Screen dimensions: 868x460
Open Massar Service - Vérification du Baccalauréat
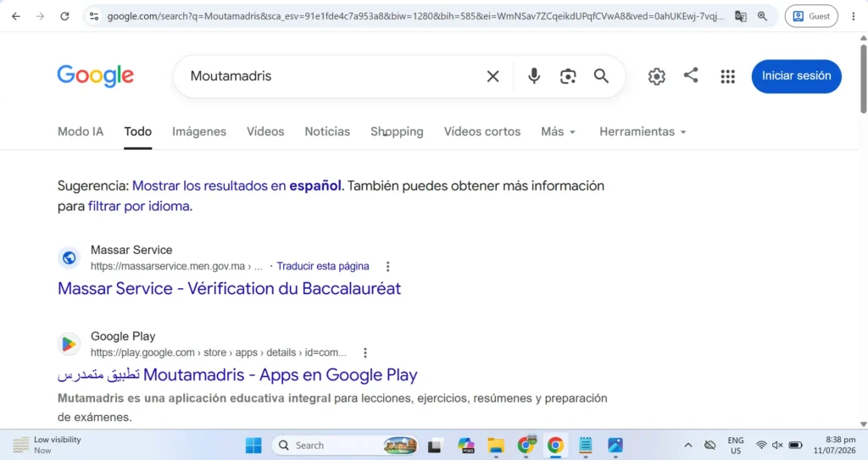(229, 288)
